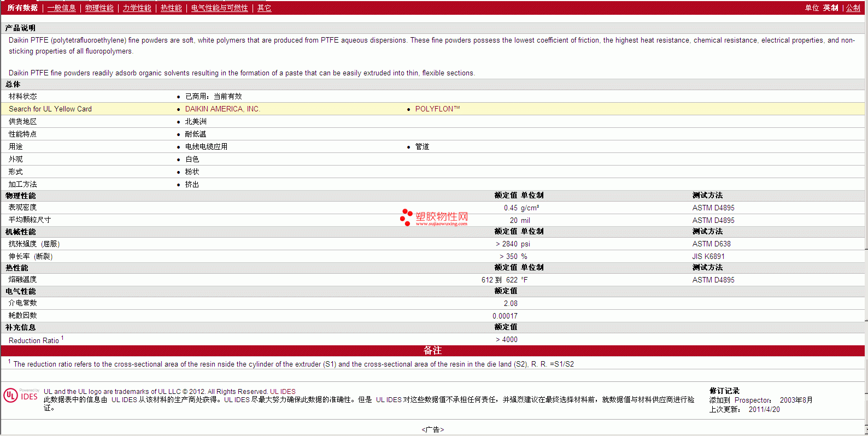Select the 所有数据 tab
The height and width of the screenshot is (436, 868).
(x=22, y=8)
